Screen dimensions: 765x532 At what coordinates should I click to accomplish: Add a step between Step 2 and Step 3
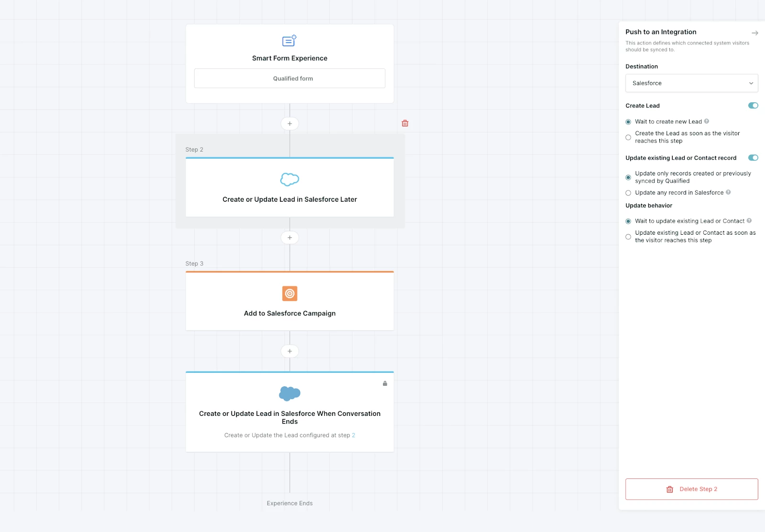tap(290, 238)
